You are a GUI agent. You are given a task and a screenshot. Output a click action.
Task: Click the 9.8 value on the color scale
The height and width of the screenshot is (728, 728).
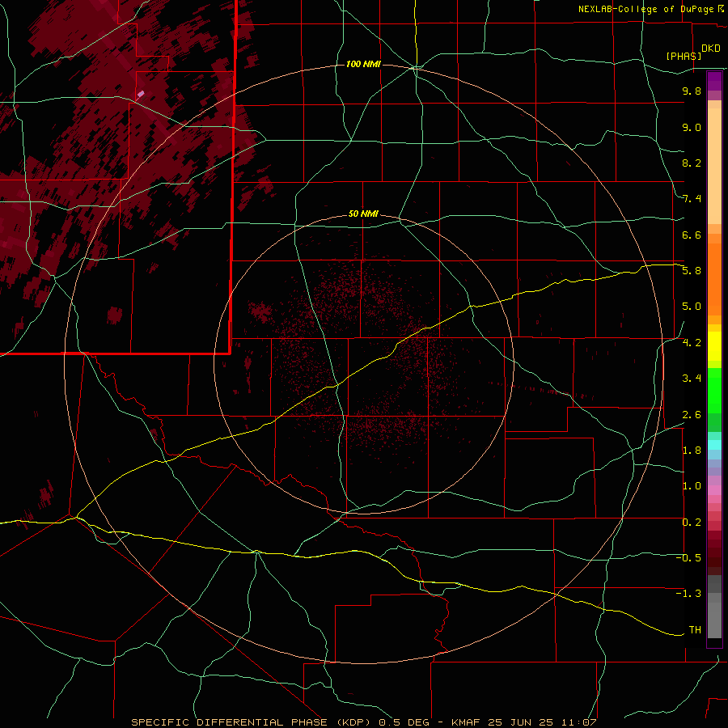pos(692,91)
